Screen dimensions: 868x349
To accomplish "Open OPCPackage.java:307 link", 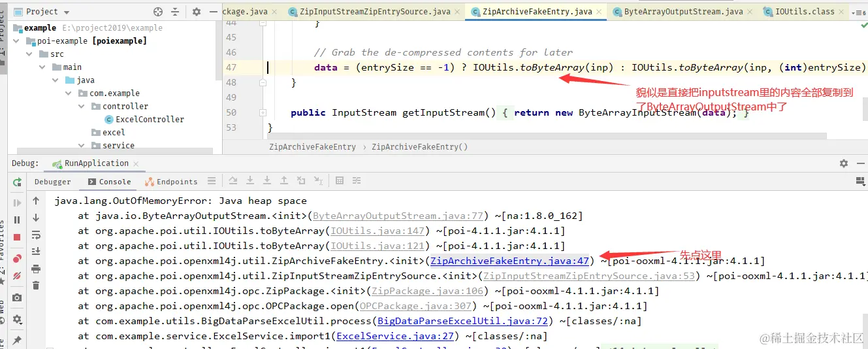I will coord(416,306).
